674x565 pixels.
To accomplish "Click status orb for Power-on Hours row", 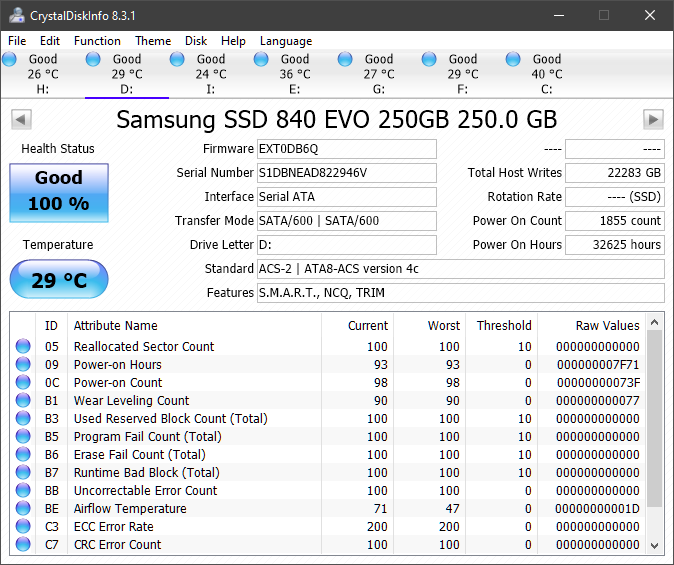I will point(23,364).
